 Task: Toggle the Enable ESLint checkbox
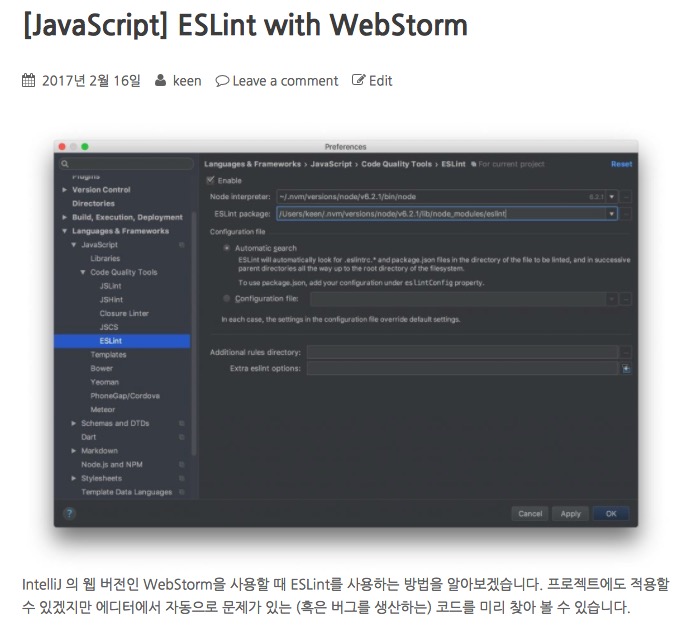(x=211, y=180)
